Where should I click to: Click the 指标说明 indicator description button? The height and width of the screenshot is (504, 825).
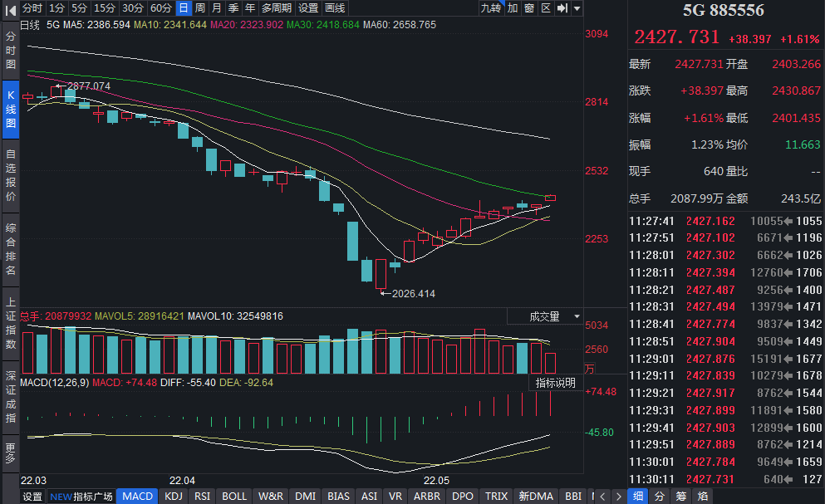555,383
